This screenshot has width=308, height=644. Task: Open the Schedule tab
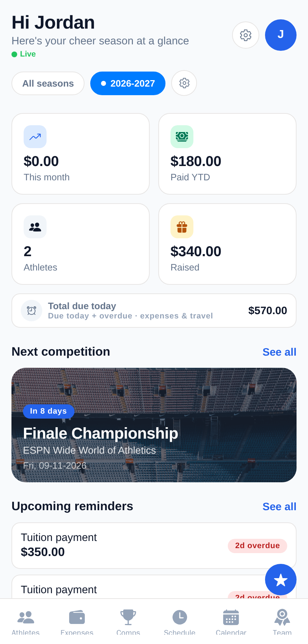[x=180, y=622]
